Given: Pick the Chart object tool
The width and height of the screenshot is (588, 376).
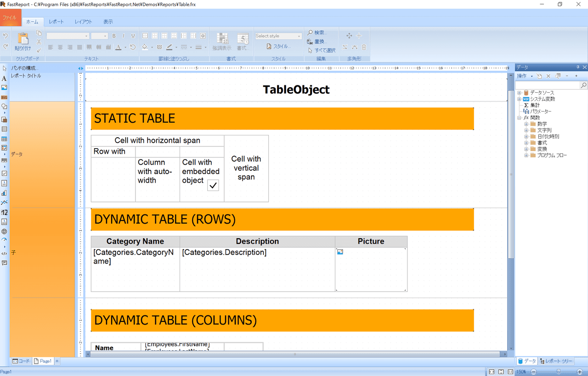Looking at the screenshot, I should click(x=4, y=193).
